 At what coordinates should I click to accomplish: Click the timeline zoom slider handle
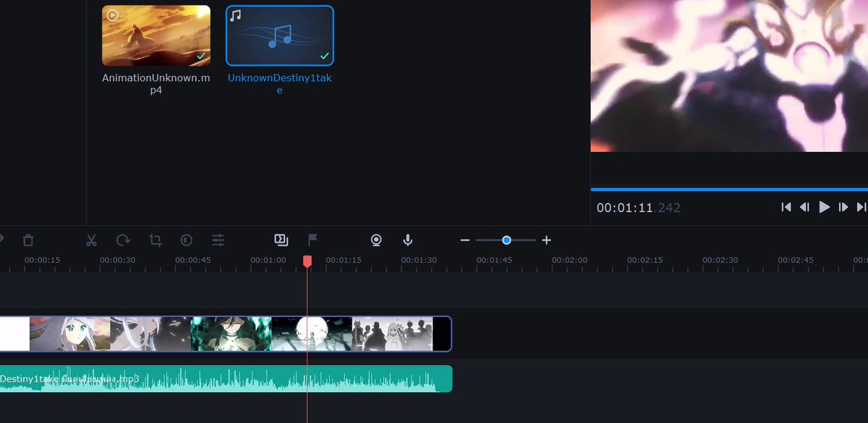[506, 240]
